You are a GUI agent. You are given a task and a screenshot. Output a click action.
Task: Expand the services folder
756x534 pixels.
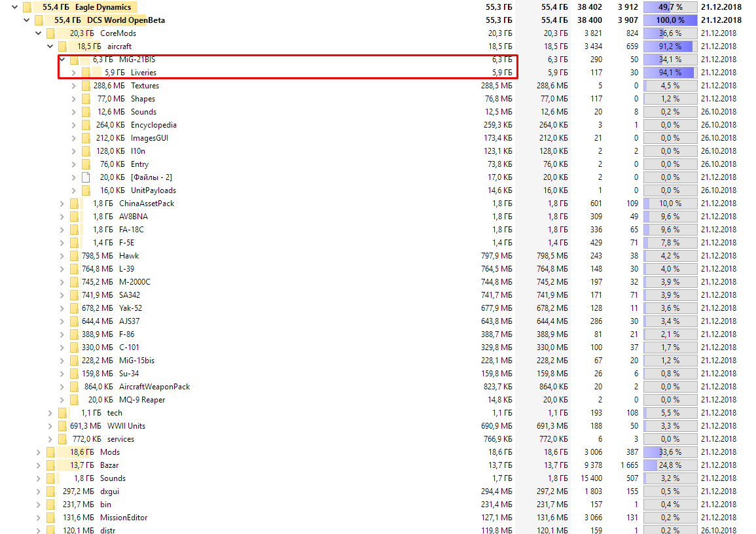[x=50, y=439]
